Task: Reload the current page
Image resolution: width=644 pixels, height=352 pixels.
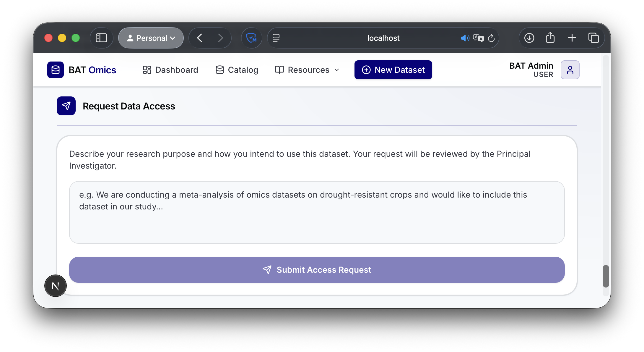Action: point(491,38)
